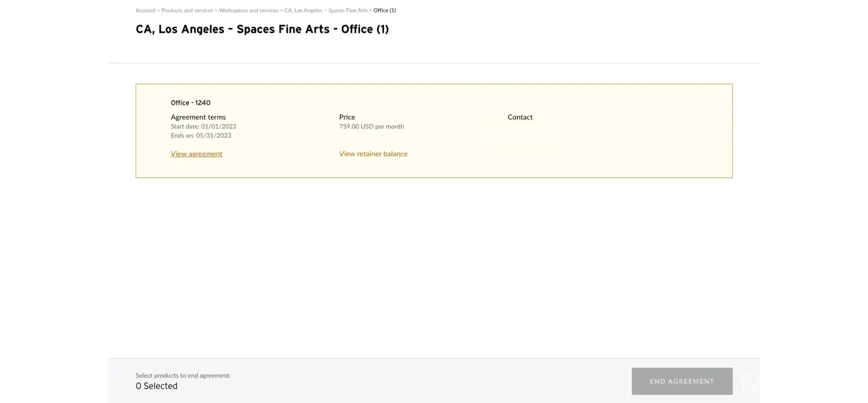Open CA, Los Angeles - Spaces Fine Arts breadcrumb
Image resolution: width=868 pixels, height=403 pixels.
tap(325, 10)
